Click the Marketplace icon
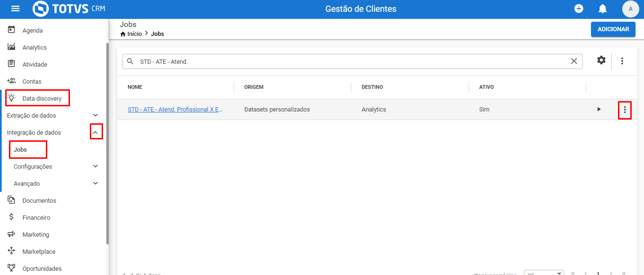 click(12, 251)
